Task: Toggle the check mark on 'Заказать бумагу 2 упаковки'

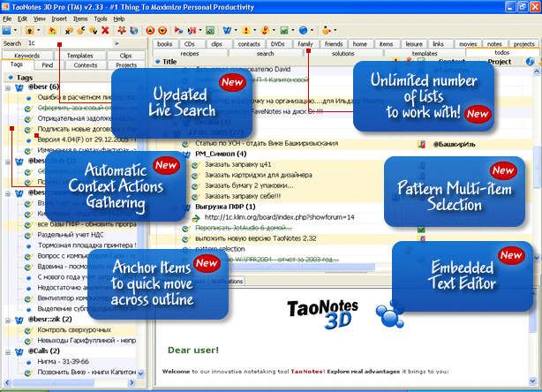Action: tap(196, 186)
